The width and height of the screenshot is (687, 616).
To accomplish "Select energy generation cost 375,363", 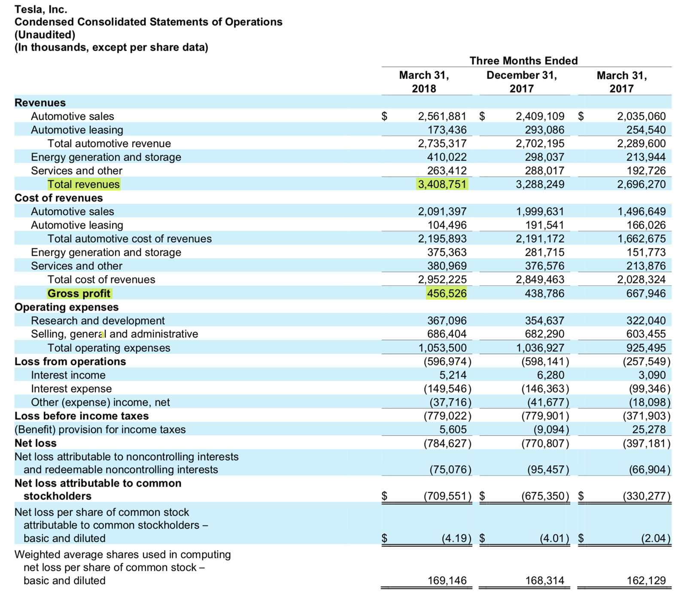I will click(447, 252).
